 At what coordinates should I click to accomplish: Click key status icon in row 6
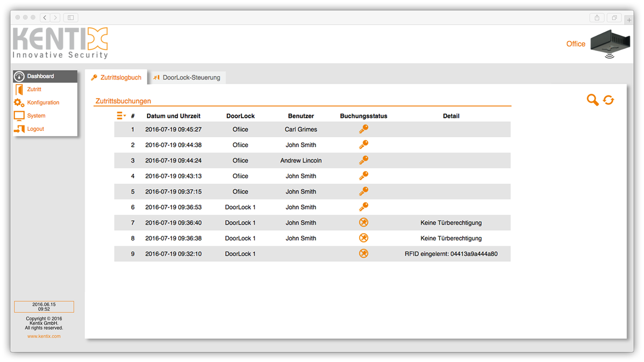pyautogui.click(x=363, y=207)
